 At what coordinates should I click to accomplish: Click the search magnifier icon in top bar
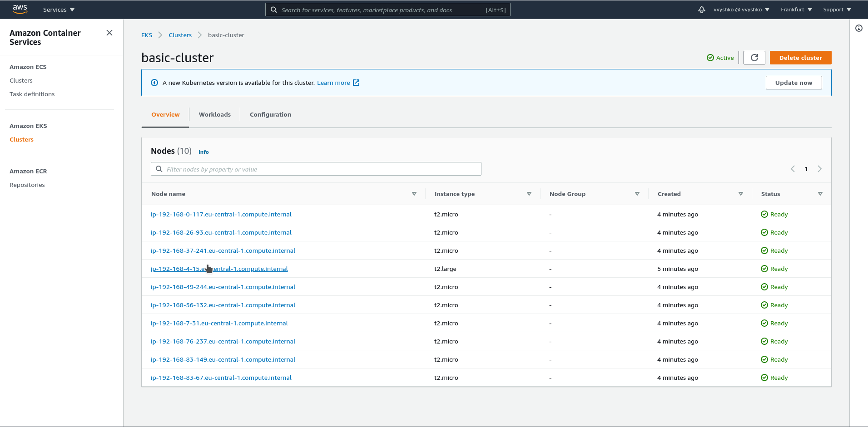coord(273,10)
